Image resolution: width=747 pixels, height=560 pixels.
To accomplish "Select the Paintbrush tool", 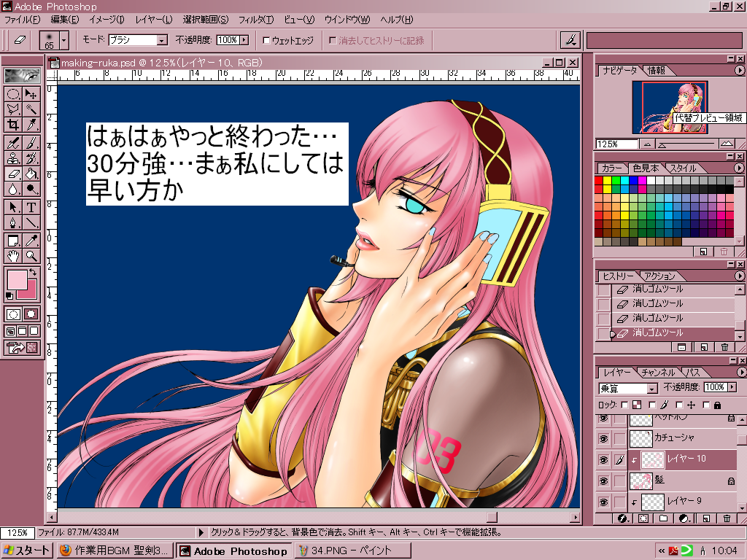I will [x=31, y=142].
